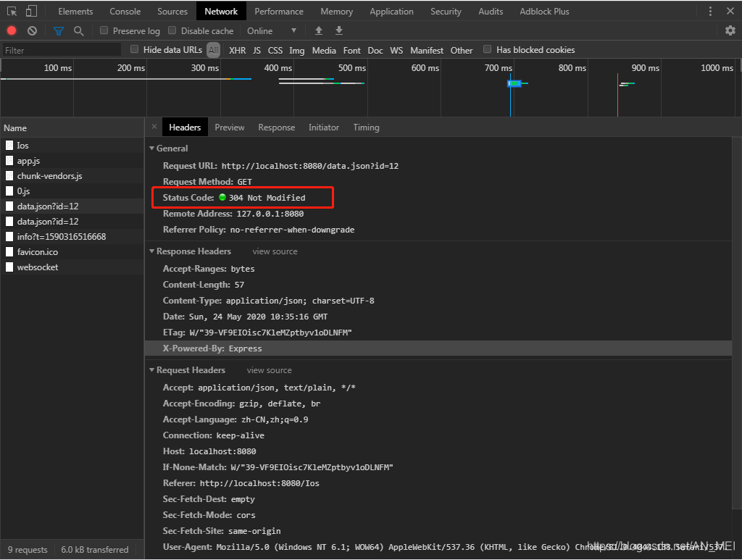The height and width of the screenshot is (560, 742).
Task: Click the red load line in timeline
Action: tap(617, 94)
